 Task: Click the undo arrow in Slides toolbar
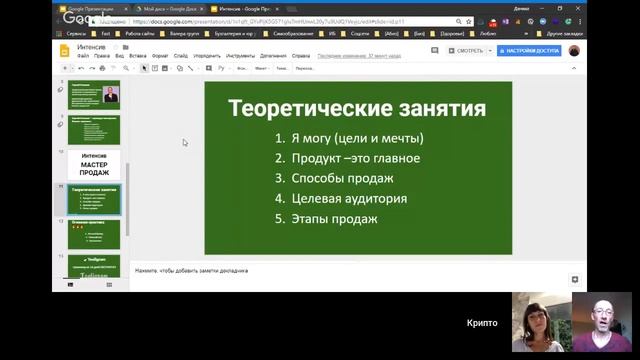click(81, 69)
